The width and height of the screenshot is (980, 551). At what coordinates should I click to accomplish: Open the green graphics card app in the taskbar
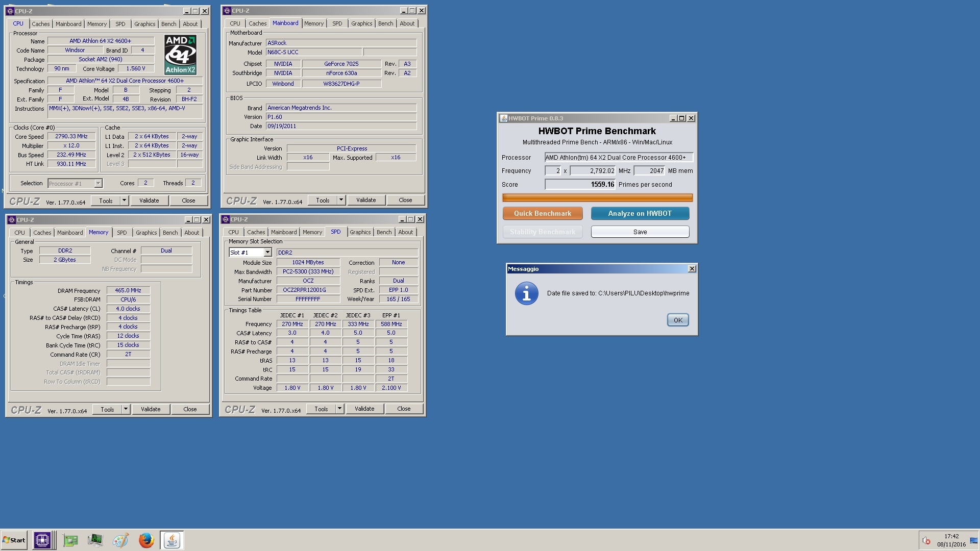70,540
